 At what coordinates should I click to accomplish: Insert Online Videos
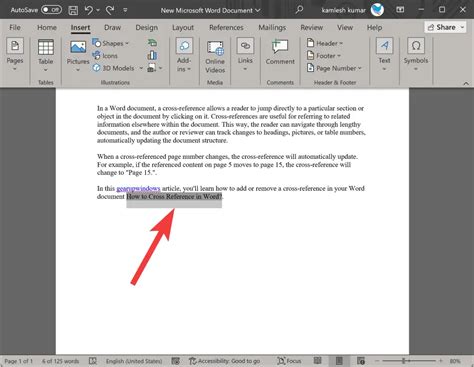point(215,57)
